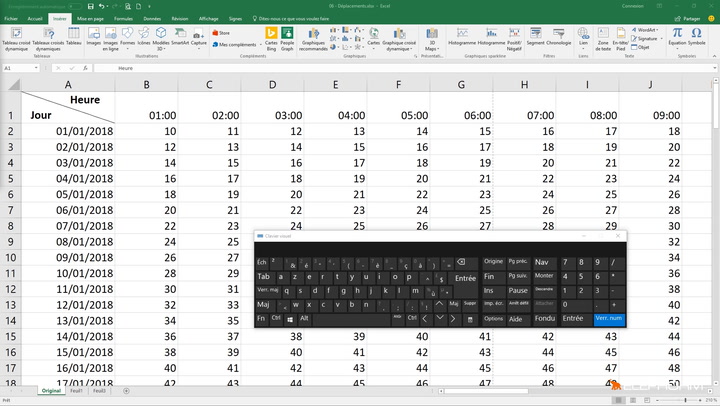
Task: Expand the Formes shapes dropdown
Action: click(128, 48)
